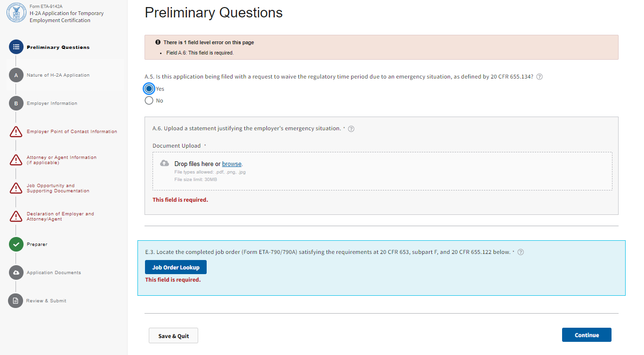
Task: Click the Save & Quit button
Action: 173,336
